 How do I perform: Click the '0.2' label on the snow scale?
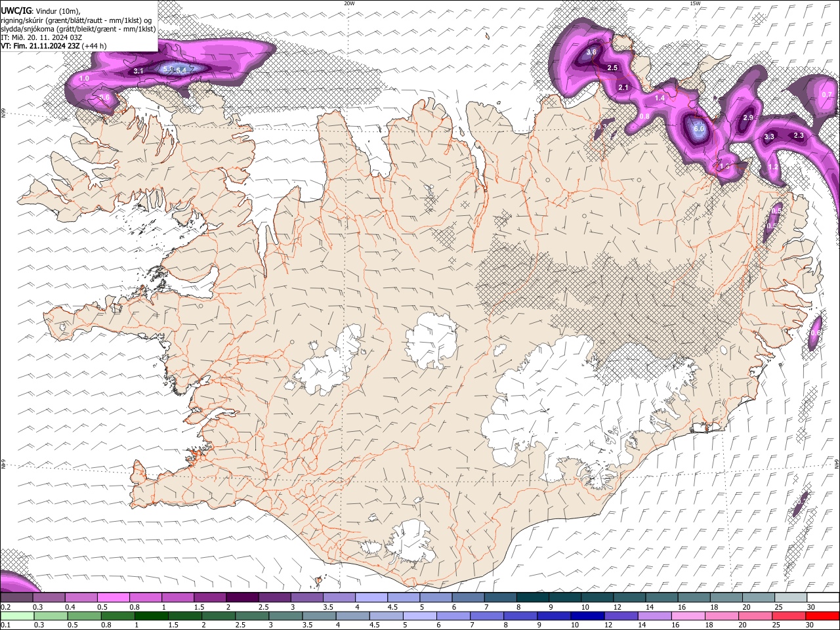point(5,607)
